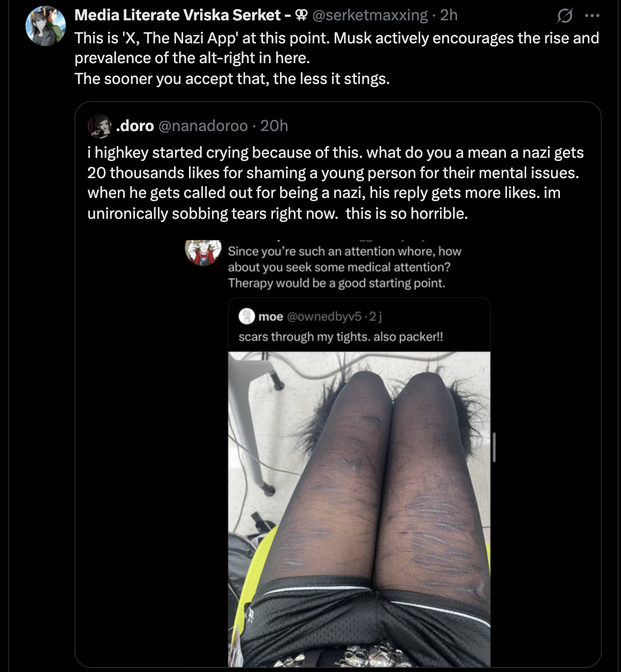The height and width of the screenshot is (672, 621).
Task: Open quoted text starting "i highkey started crying"
Action: point(336,183)
